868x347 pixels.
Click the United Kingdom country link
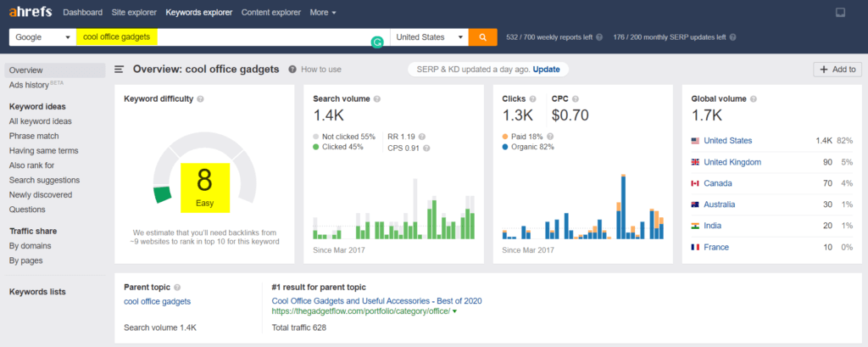coord(732,162)
